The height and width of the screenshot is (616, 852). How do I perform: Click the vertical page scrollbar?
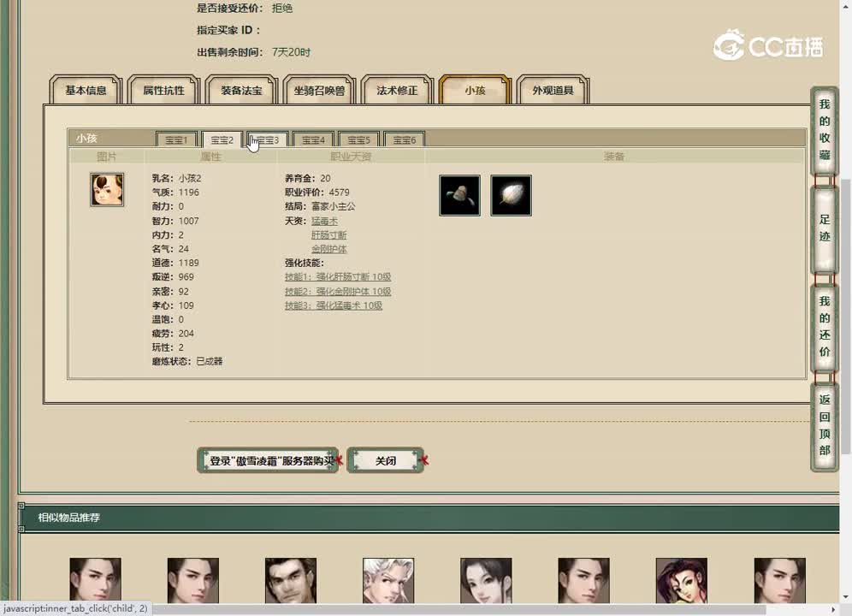(846, 316)
